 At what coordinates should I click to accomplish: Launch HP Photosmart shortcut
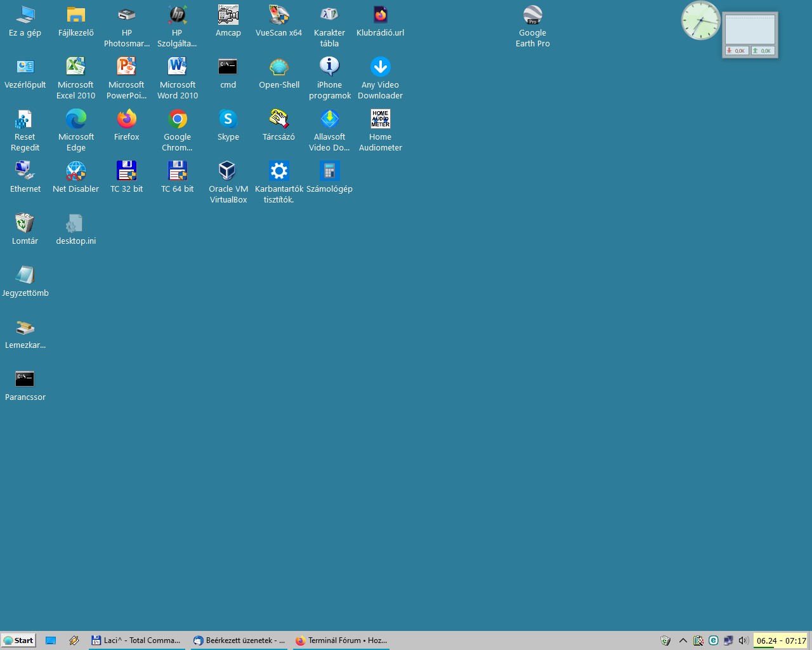coord(127,27)
